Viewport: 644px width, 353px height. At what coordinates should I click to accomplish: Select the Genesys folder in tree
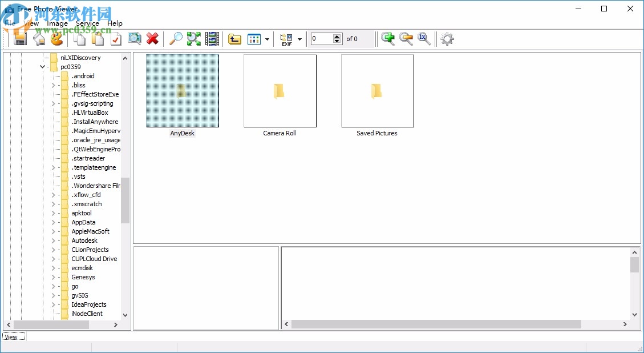point(83,277)
